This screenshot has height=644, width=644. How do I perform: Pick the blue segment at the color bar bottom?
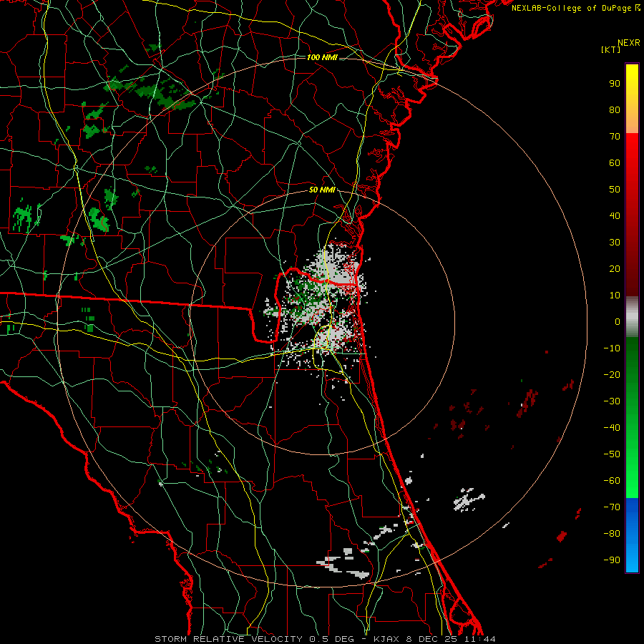(x=632, y=535)
